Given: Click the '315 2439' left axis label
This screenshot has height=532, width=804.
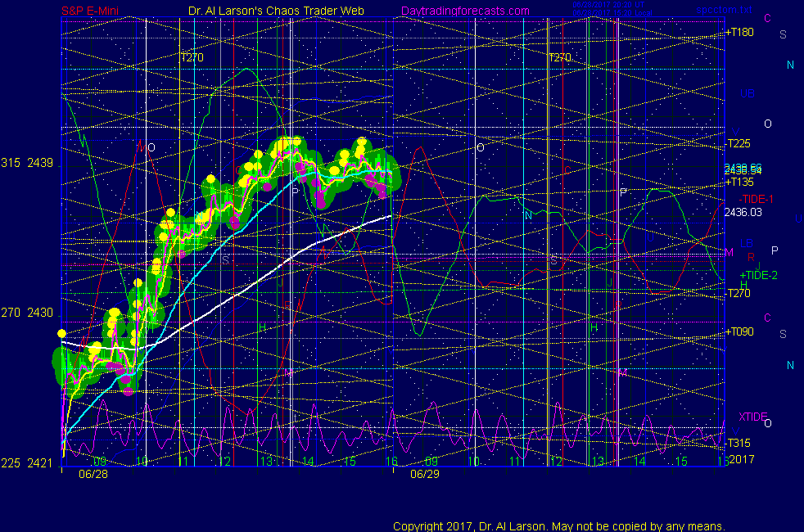Looking at the screenshot, I should (27, 163).
